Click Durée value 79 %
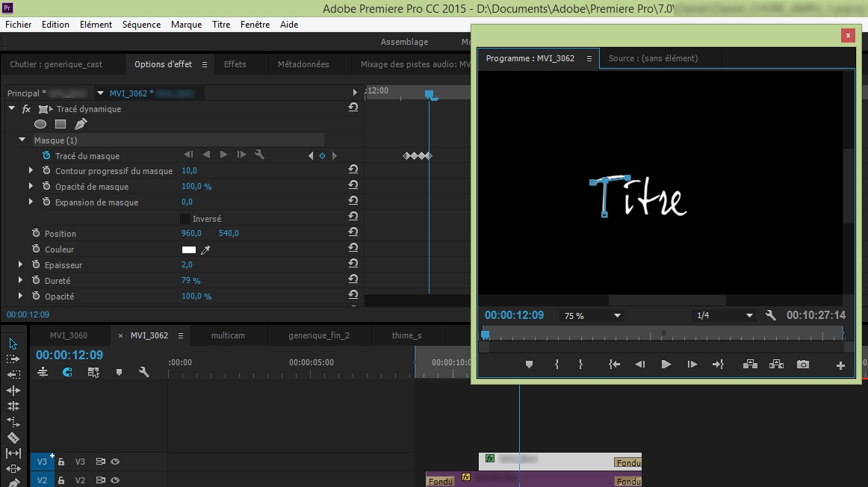 (191, 281)
